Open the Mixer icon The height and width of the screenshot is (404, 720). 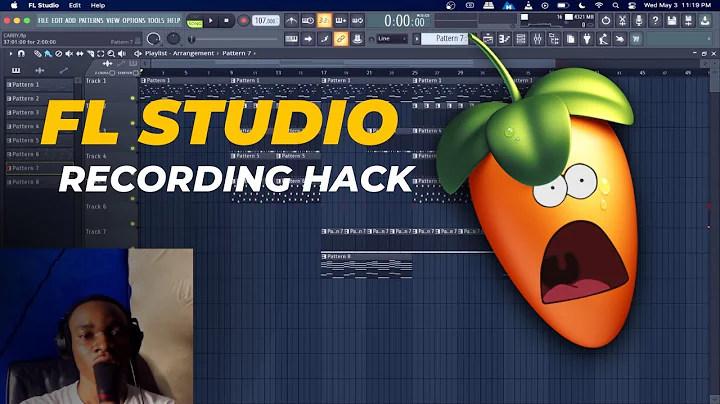[x=537, y=39]
